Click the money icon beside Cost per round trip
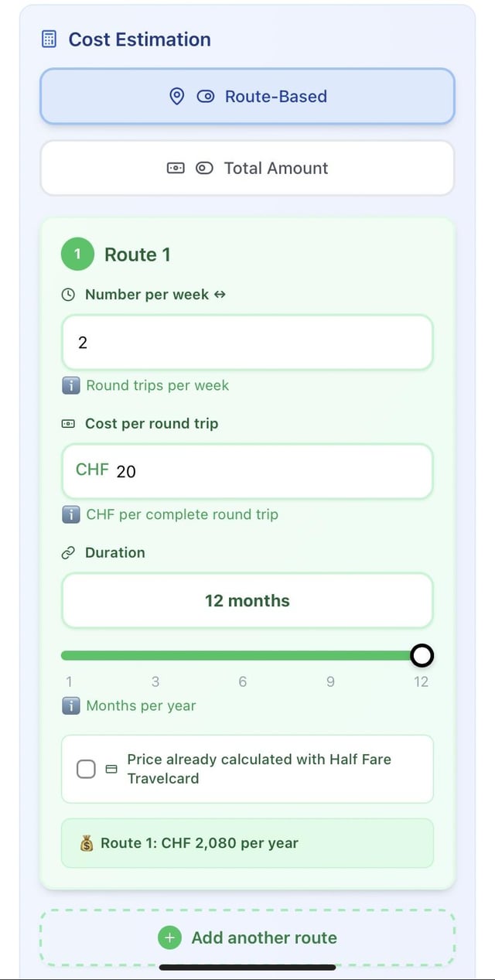The image size is (495, 980). click(68, 424)
